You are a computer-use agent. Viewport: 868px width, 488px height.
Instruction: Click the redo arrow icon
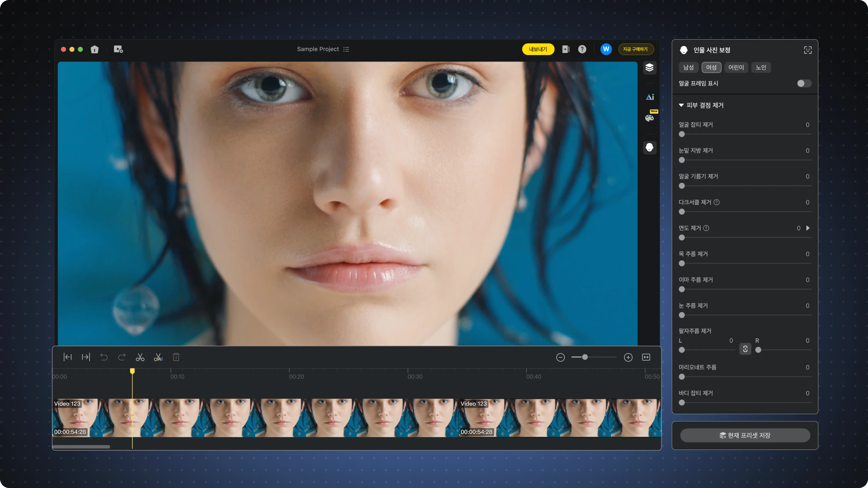click(122, 357)
